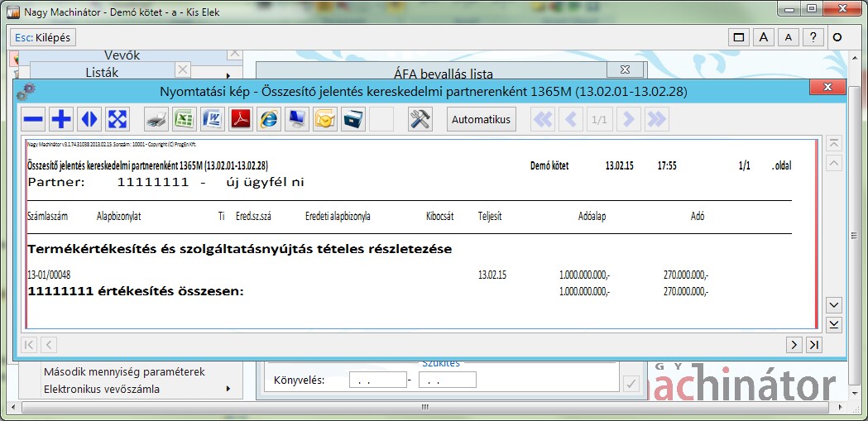Viewport: 868px width, 421px height.
Task: Export the report to Excel
Action: tap(183, 119)
